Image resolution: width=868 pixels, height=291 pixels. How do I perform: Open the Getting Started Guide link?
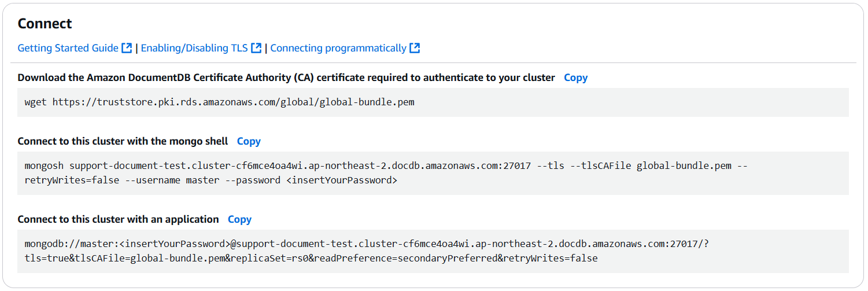(68, 48)
